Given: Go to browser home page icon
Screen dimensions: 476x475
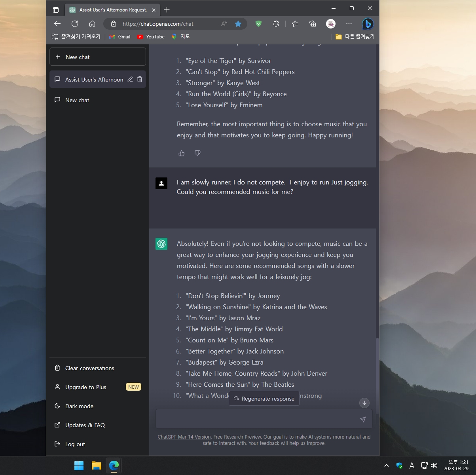Looking at the screenshot, I should tap(92, 24).
